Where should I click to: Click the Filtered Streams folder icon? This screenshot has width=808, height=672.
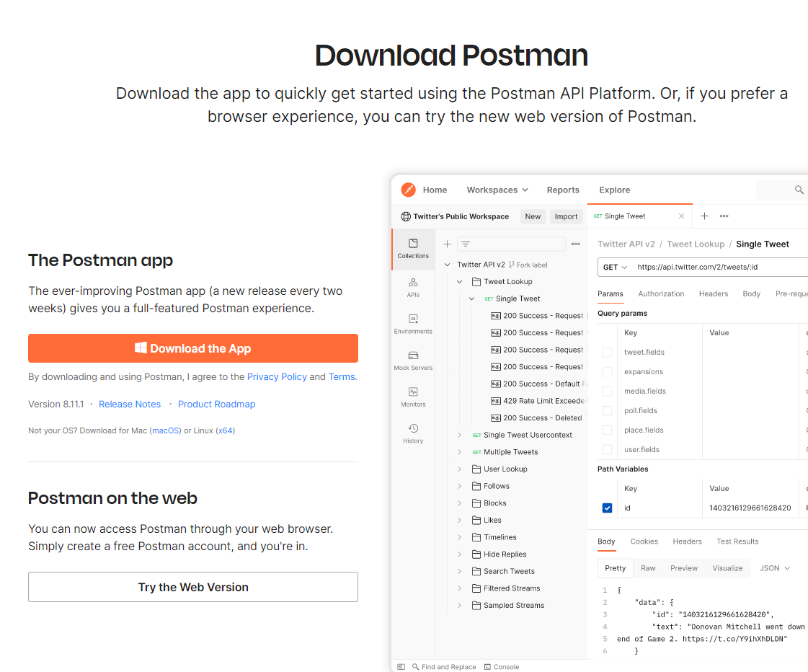tap(476, 588)
